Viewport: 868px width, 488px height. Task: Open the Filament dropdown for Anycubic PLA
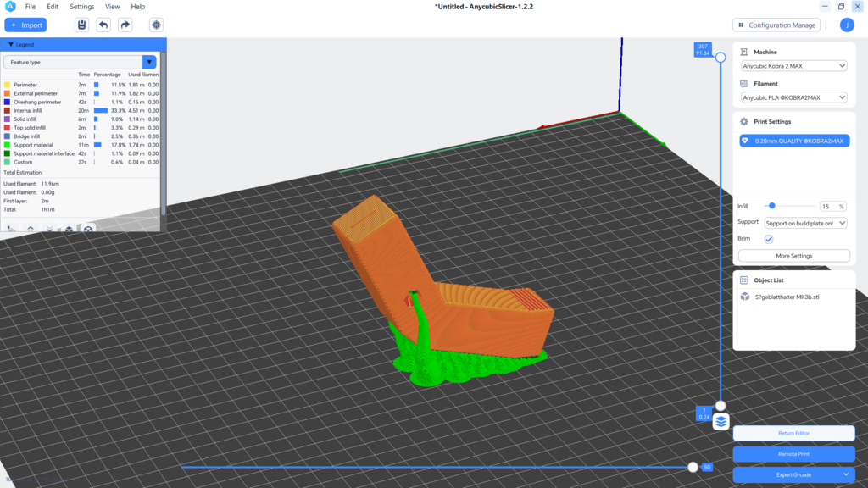click(x=793, y=97)
